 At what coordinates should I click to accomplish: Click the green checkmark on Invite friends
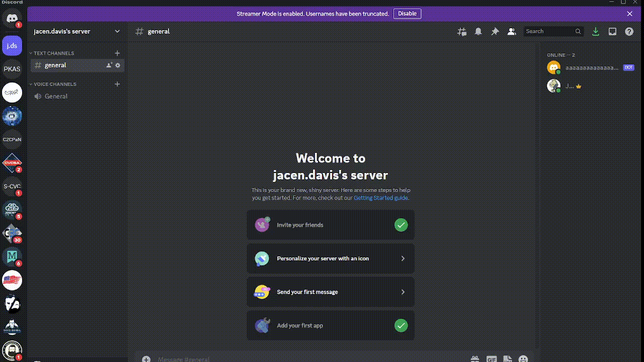[401, 225]
